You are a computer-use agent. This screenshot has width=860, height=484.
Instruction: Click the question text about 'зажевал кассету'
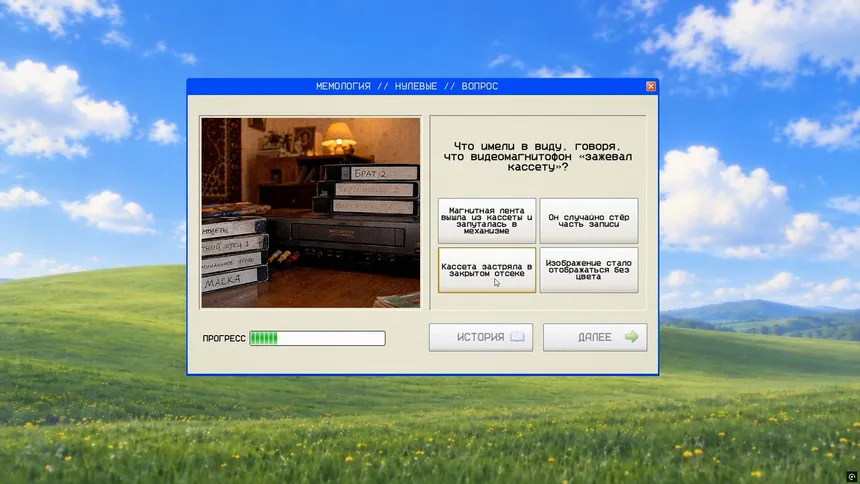[x=538, y=156]
